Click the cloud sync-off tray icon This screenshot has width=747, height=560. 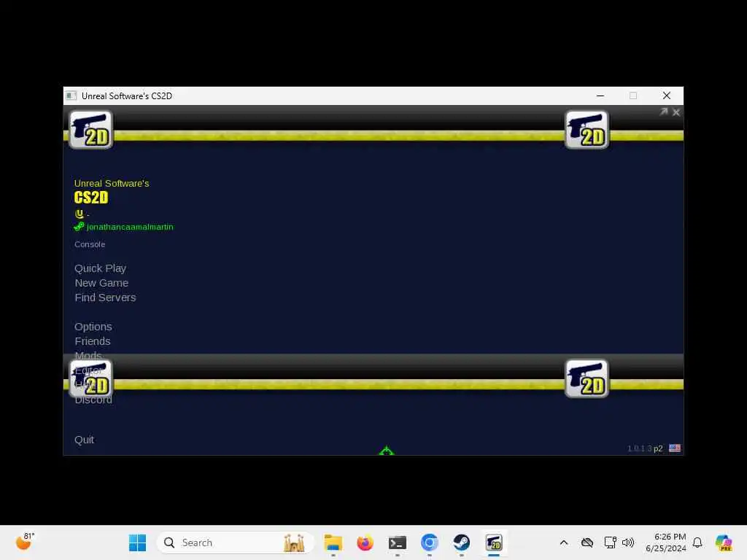tap(587, 542)
